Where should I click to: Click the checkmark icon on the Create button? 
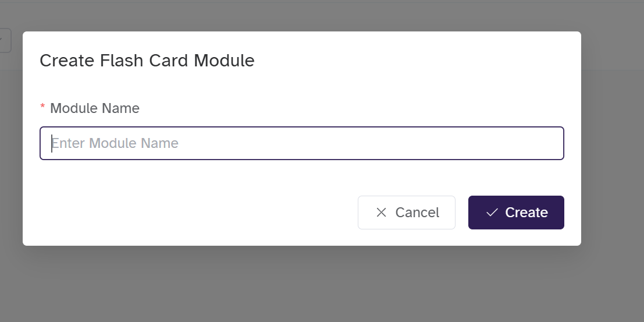pyautogui.click(x=492, y=213)
